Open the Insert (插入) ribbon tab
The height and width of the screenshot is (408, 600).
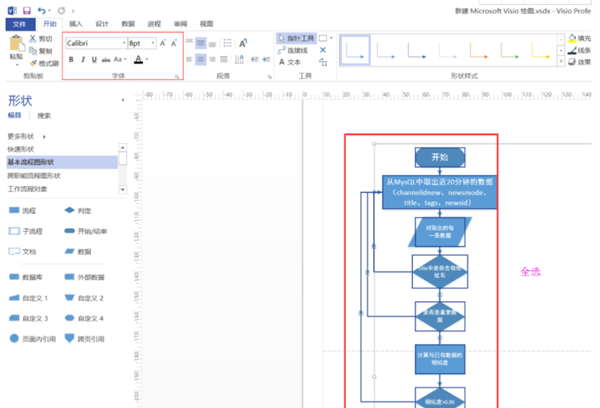76,22
